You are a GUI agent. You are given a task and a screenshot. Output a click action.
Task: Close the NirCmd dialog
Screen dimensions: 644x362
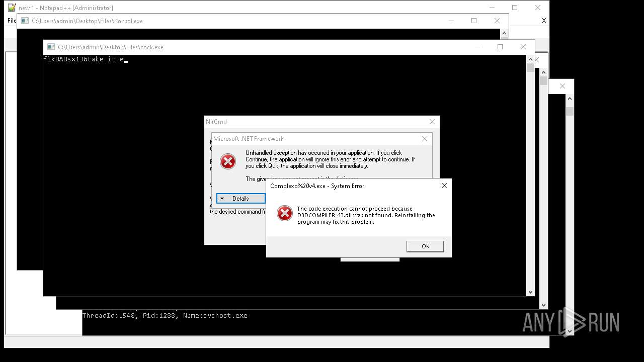click(432, 122)
